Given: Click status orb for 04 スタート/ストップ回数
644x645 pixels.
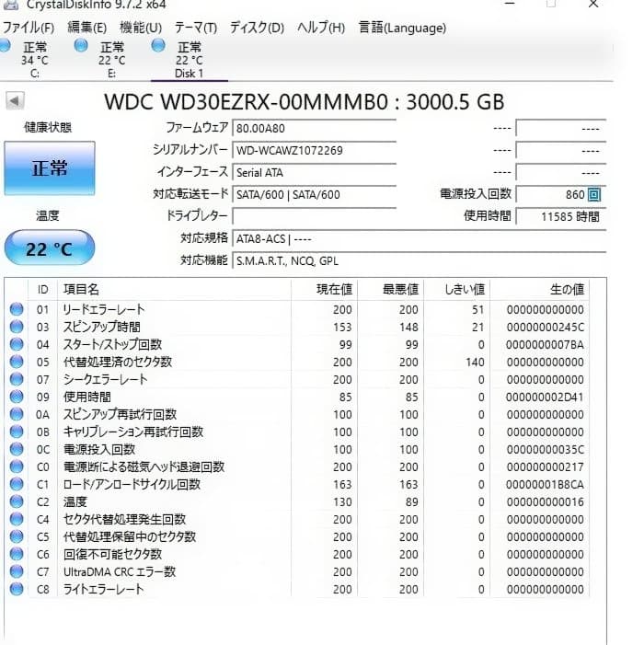Looking at the screenshot, I should (17, 344).
